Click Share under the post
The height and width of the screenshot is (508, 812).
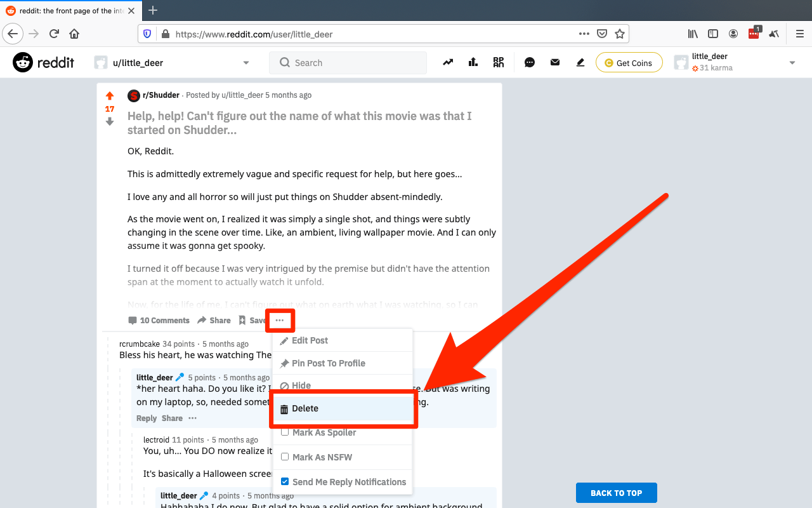tap(214, 320)
